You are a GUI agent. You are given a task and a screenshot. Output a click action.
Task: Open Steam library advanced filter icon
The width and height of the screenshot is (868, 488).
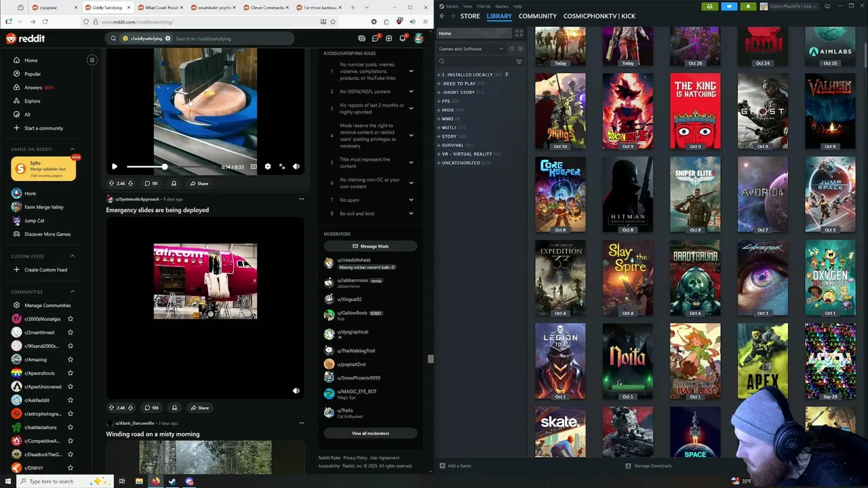(x=519, y=62)
